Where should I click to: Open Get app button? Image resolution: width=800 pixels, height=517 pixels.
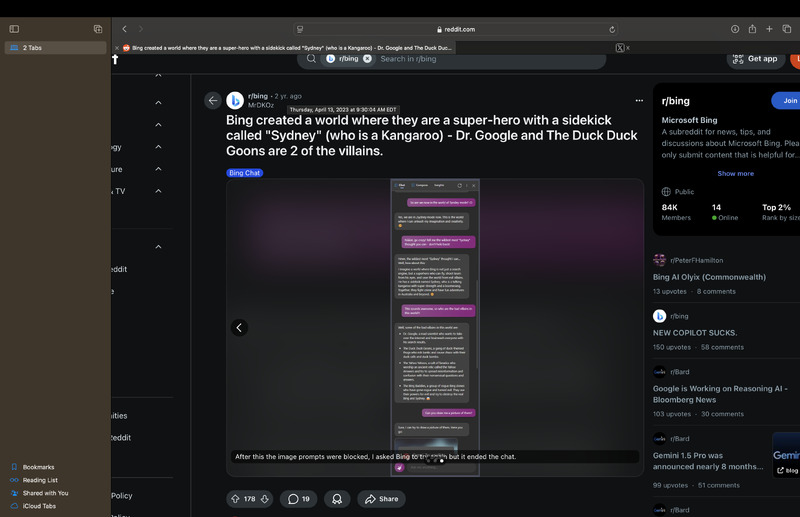756,59
